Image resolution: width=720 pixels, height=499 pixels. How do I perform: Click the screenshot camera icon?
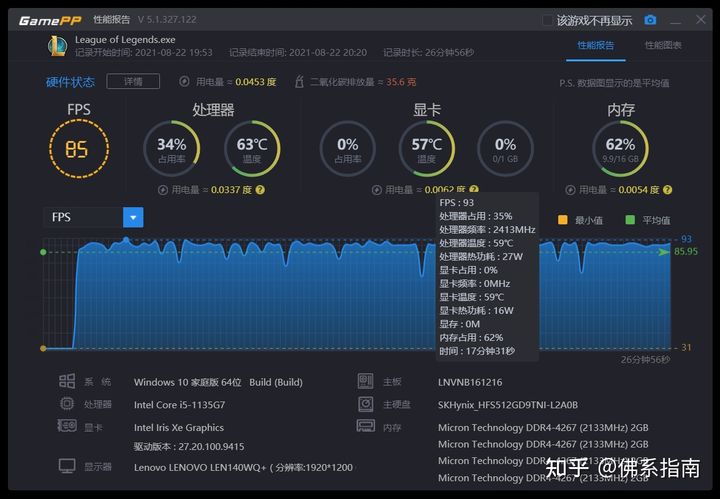(x=650, y=20)
